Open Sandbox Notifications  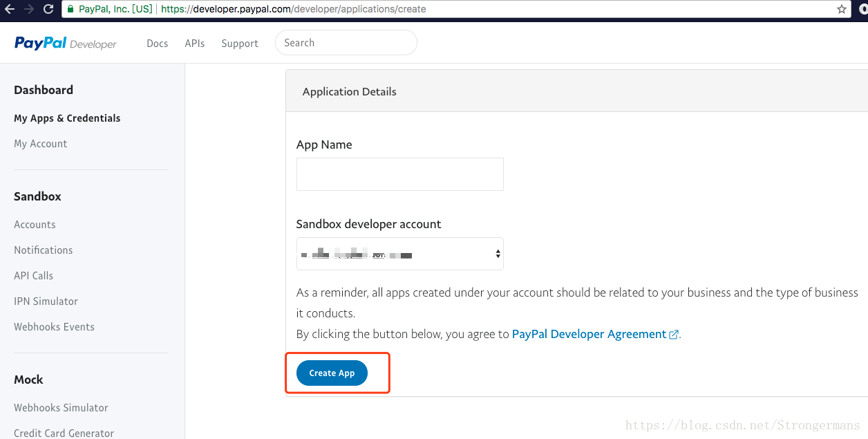44,250
